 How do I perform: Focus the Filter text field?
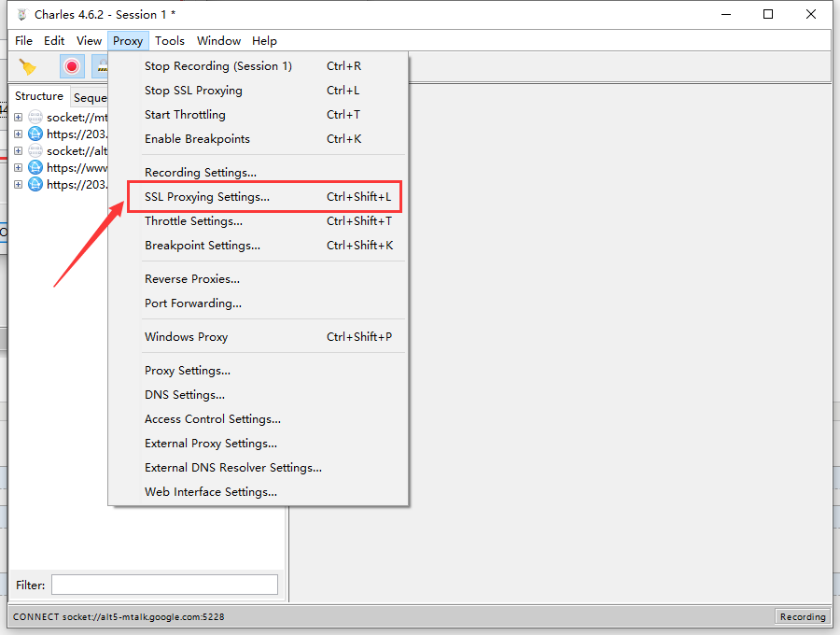point(164,585)
